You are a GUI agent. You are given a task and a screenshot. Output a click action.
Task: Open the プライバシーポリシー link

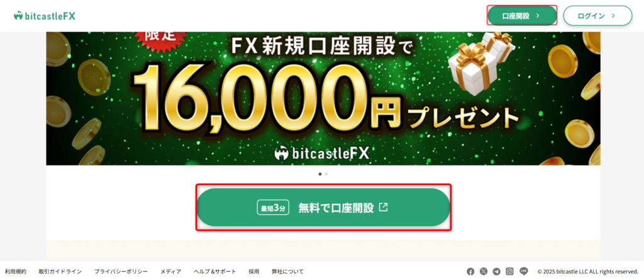(x=121, y=271)
